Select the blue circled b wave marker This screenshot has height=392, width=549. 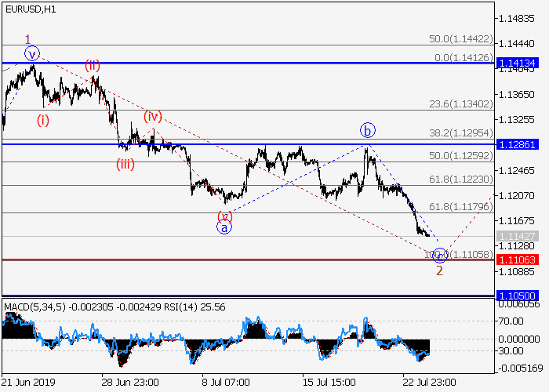click(x=366, y=129)
